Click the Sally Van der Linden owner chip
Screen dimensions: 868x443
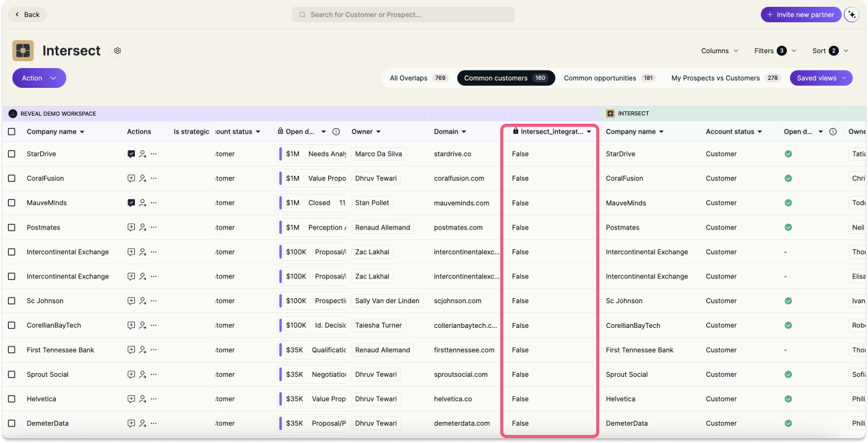pos(387,301)
